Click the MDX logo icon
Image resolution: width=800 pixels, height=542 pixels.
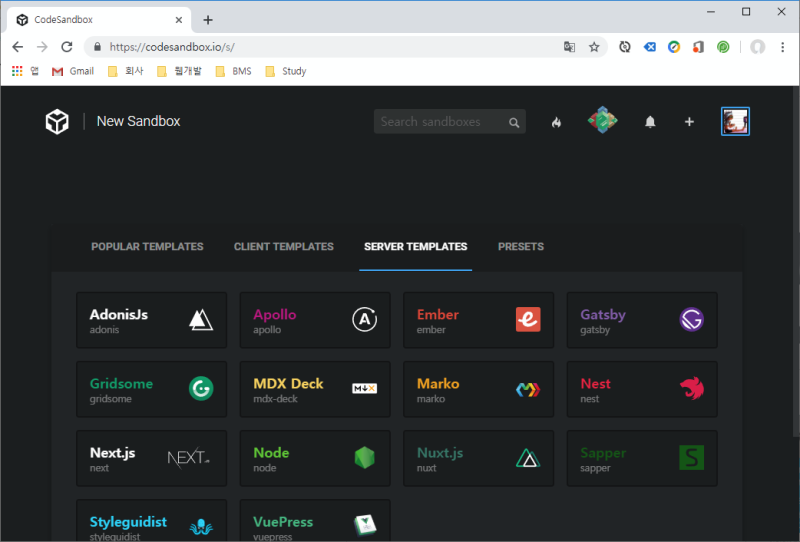coord(364,388)
